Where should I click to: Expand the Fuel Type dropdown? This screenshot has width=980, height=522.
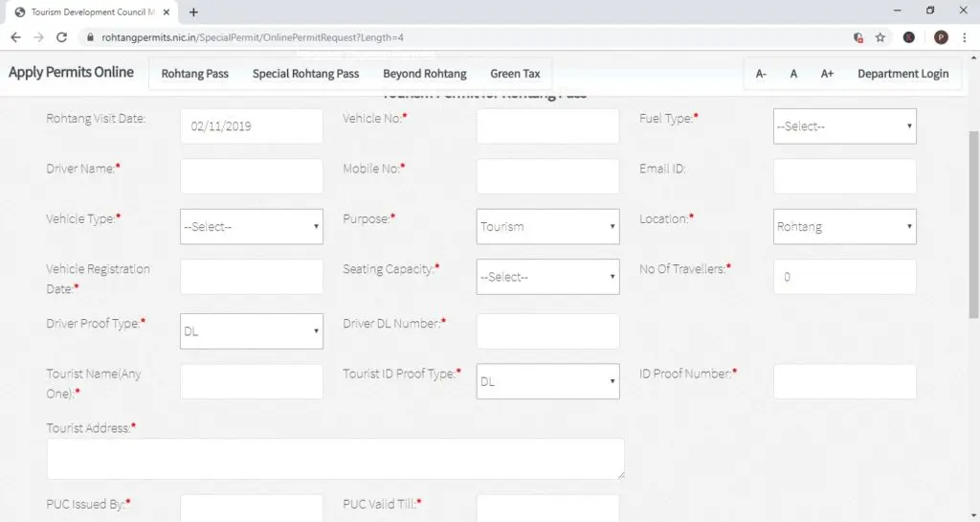coord(844,126)
